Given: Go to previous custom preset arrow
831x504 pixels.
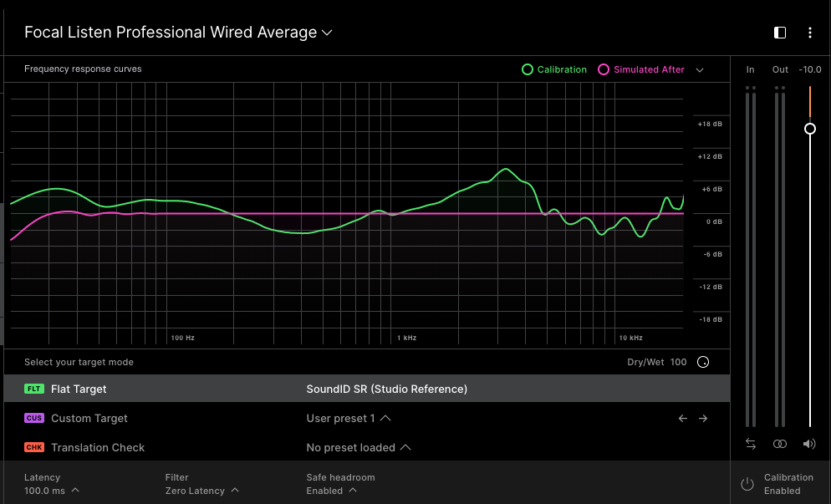Looking at the screenshot, I should 682,418.
